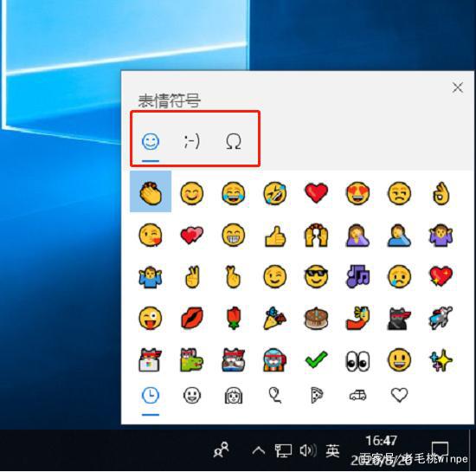
Task: Insert the sparkling heart emoji
Action: pos(441,276)
